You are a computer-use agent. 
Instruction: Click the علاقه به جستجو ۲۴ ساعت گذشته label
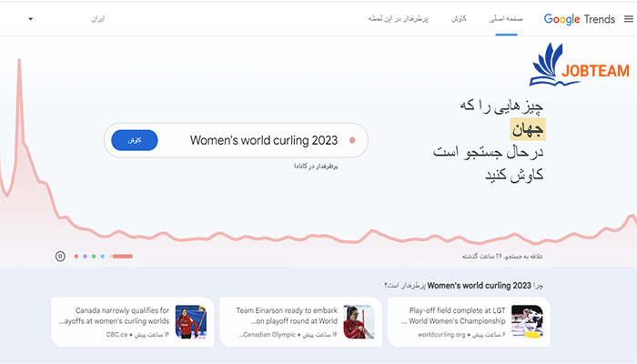tap(502, 257)
